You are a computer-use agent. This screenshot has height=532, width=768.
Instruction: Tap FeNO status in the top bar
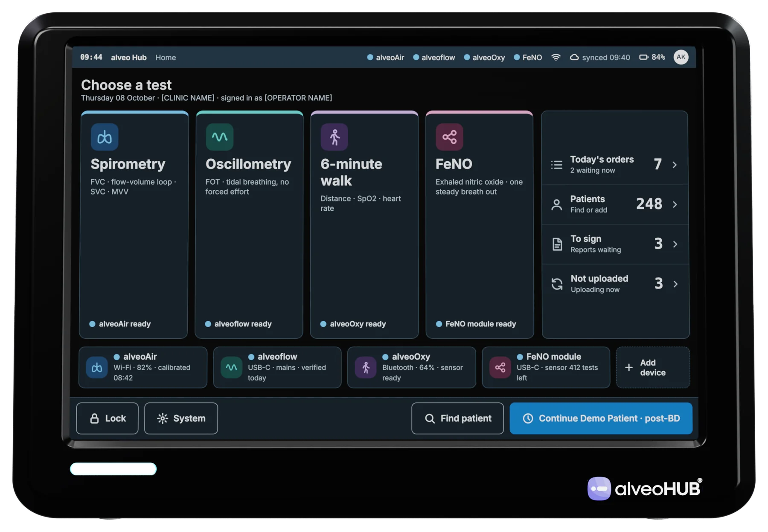coord(528,57)
